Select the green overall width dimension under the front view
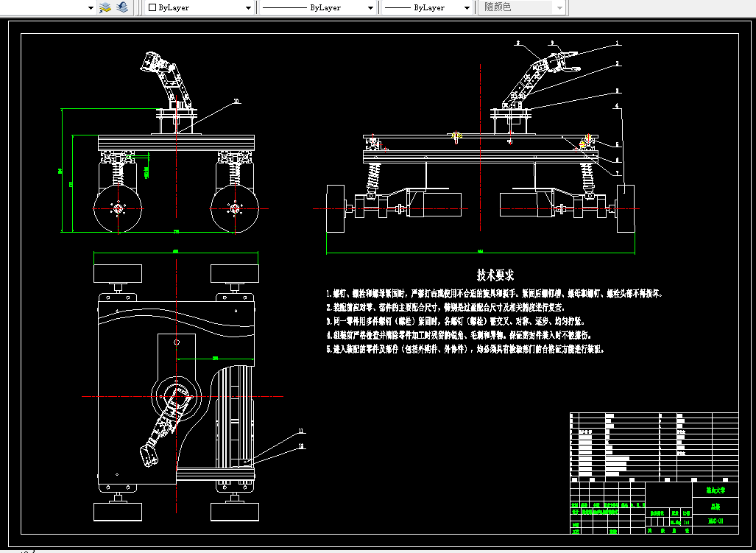This screenshot has width=756, height=553. coord(481,251)
